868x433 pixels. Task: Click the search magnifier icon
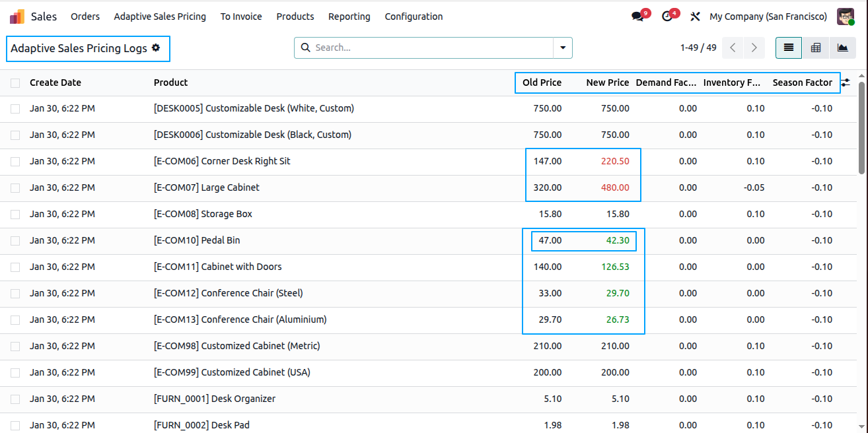tap(305, 48)
